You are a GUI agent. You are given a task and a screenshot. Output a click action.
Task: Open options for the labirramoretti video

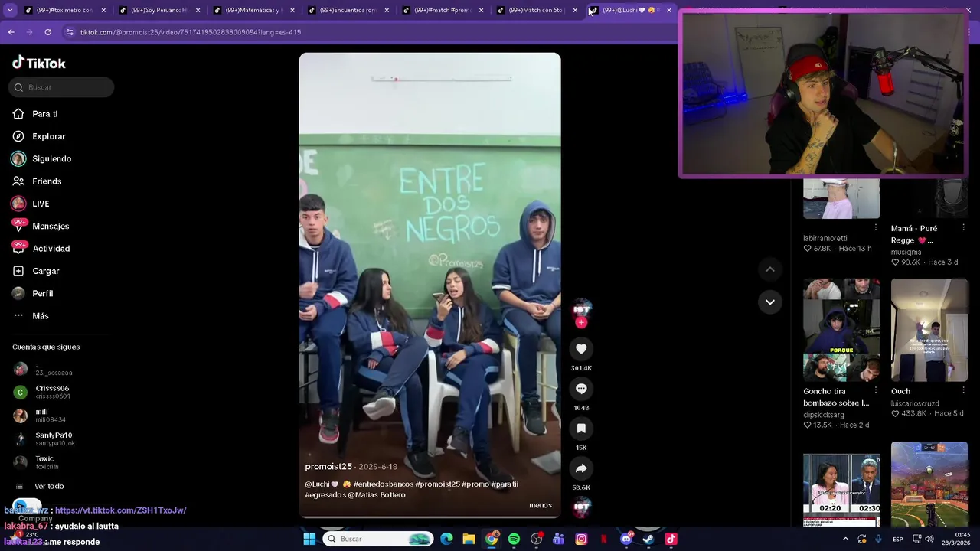876,227
